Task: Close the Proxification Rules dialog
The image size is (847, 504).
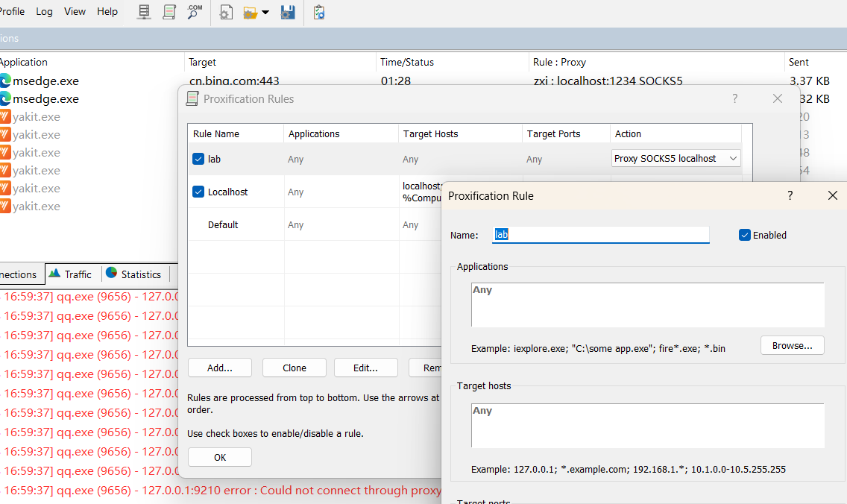Action: tap(778, 98)
